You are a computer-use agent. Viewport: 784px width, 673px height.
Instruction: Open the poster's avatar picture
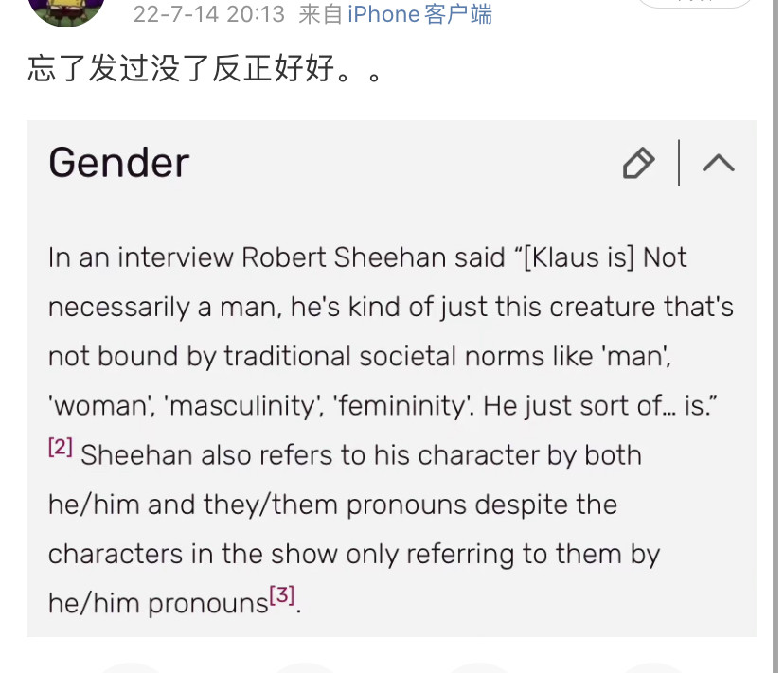(66, 11)
